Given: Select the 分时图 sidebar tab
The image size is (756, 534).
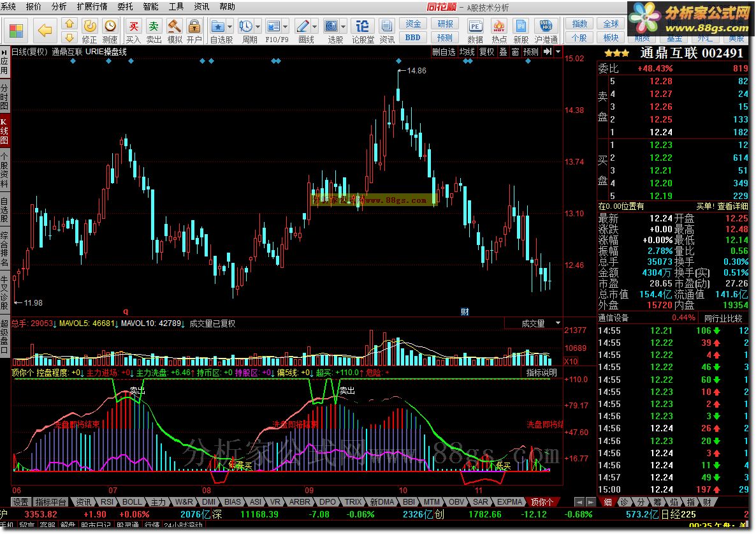Looking at the screenshot, I should point(4,97).
